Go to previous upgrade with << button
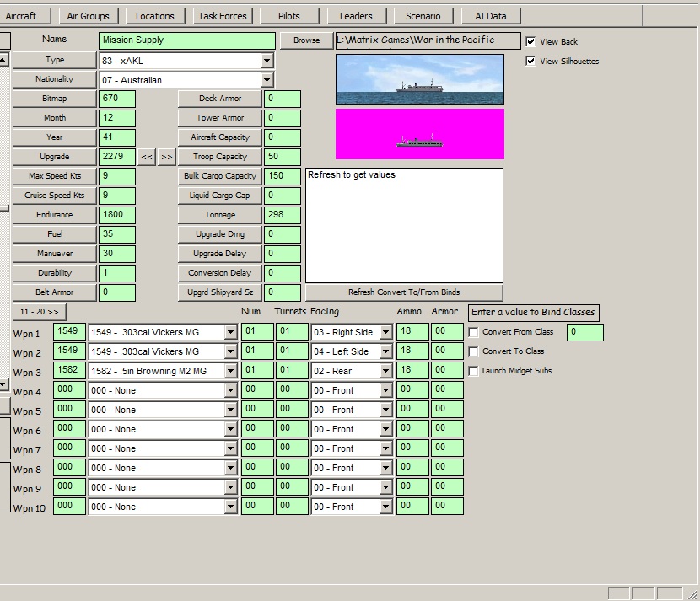Viewport: 700px width, 601px height. point(147,157)
